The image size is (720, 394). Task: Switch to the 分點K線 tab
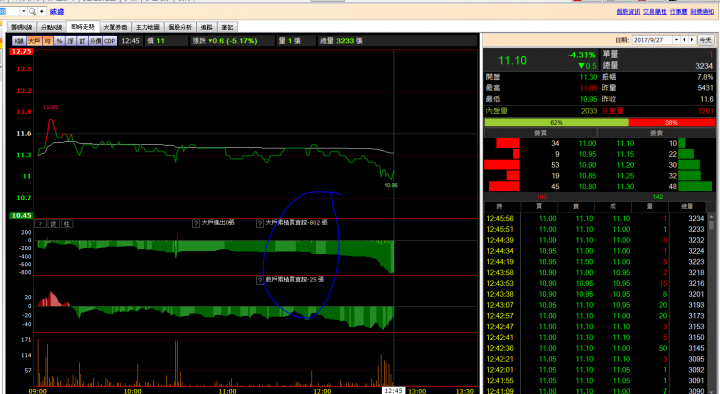coord(51,28)
